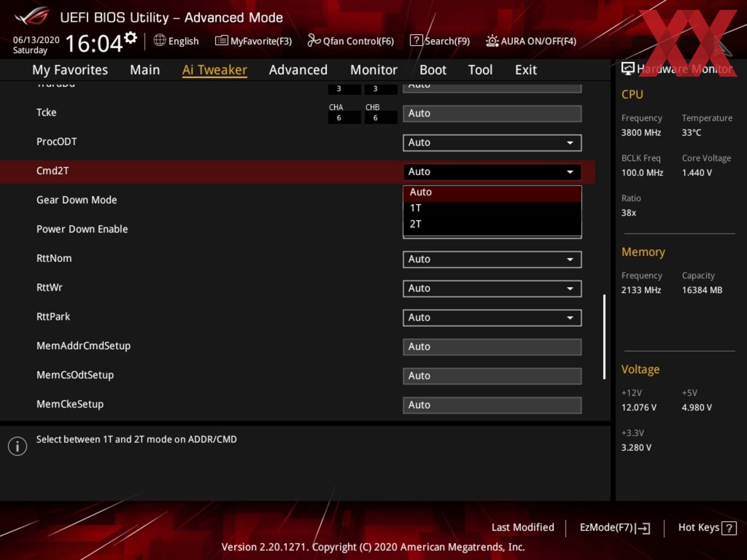Select the Tcke setting label

coord(46,113)
